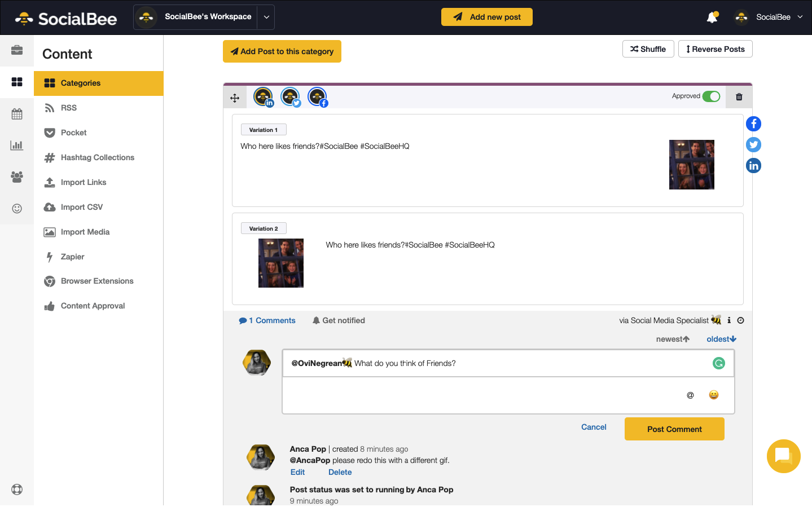
Task: Delete post using the trash icon
Action: click(x=739, y=97)
